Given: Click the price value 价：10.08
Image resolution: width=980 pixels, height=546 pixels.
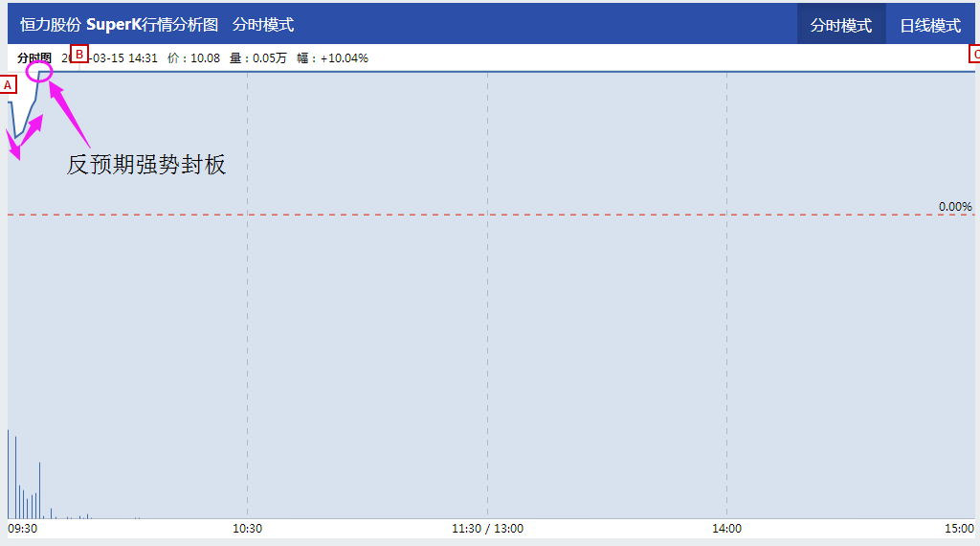Looking at the screenshot, I should click(x=193, y=58).
